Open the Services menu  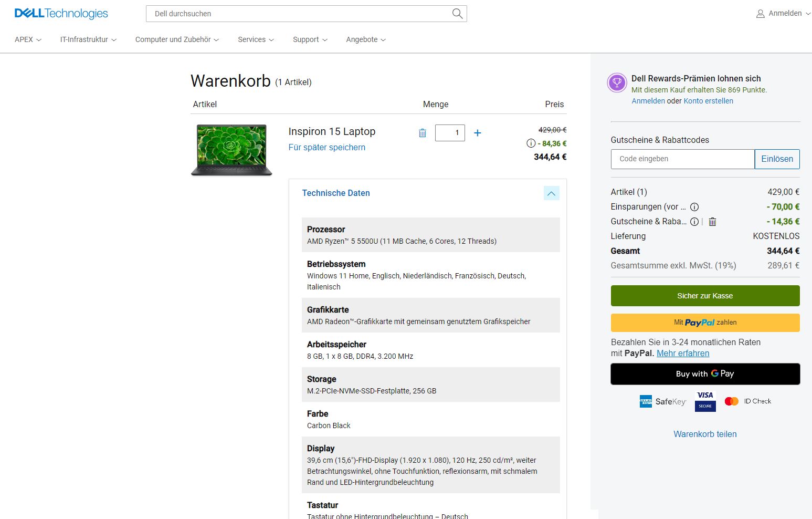256,39
